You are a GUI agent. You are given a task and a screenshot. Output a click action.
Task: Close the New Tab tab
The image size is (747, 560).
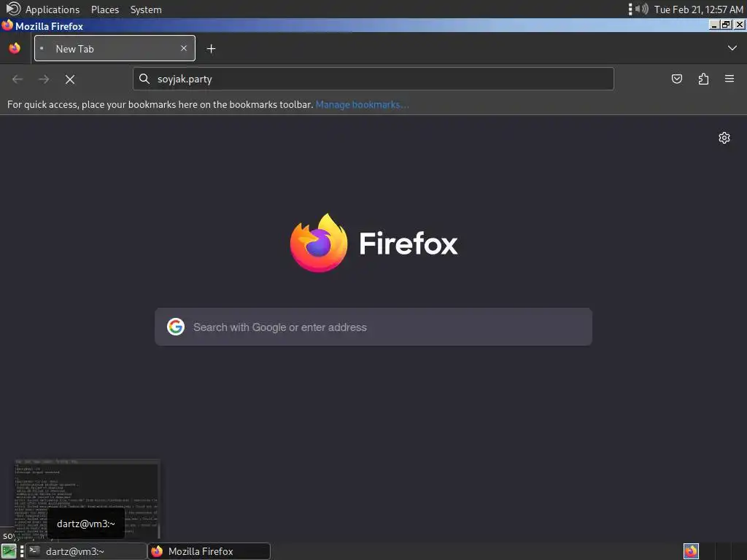(x=184, y=48)
